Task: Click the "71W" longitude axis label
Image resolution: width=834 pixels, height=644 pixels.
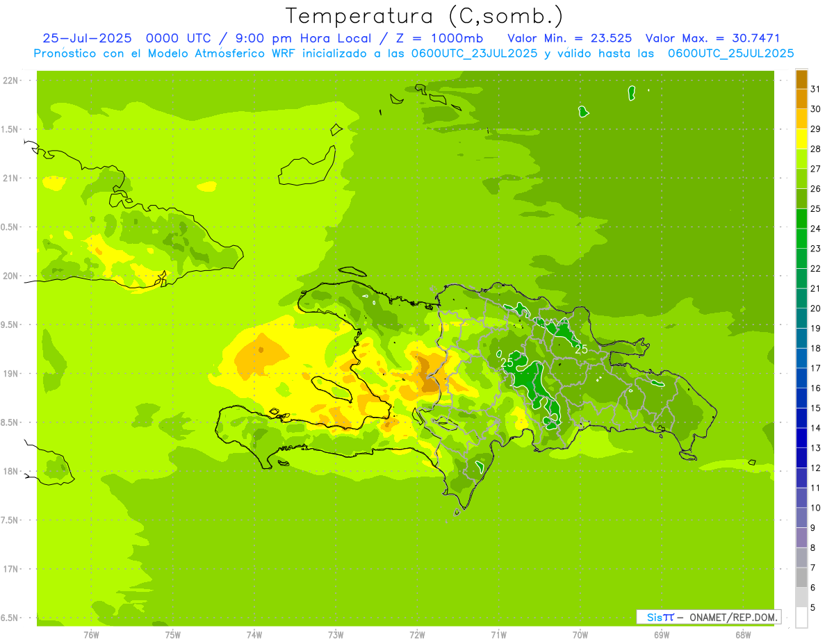Action: 498,635
